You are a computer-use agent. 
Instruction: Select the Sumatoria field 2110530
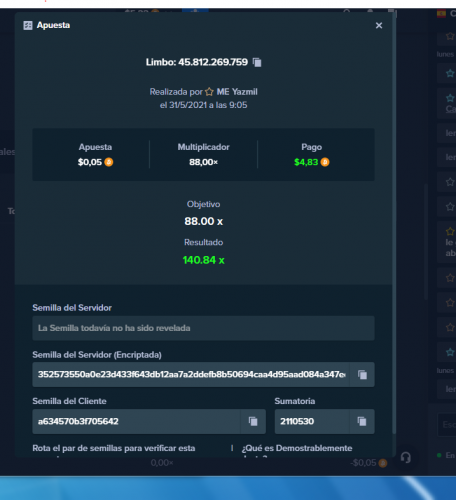[312, 421]
